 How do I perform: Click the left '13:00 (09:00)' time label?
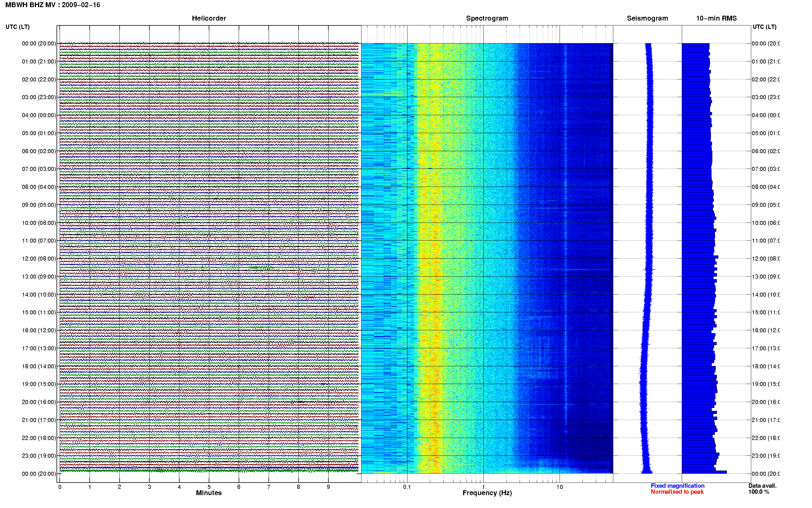click(x=39, y=277)
